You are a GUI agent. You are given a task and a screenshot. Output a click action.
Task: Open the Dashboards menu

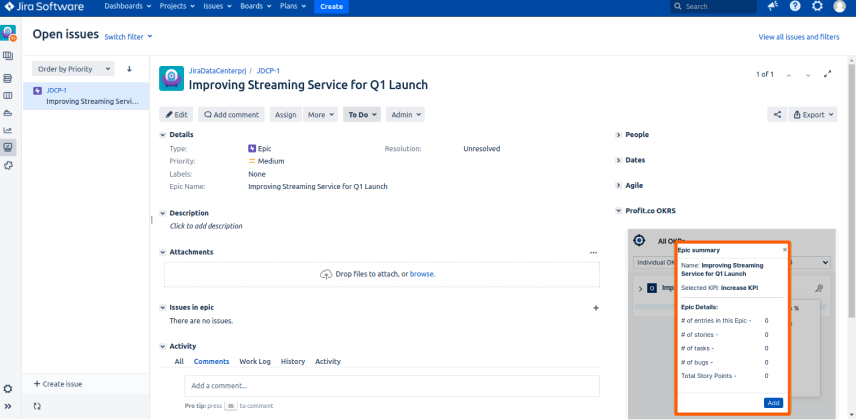[127, 7]
